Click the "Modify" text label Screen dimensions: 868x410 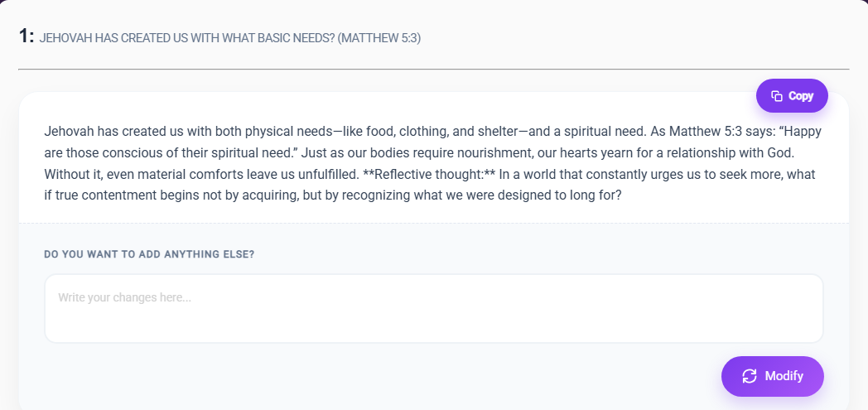pos(784,376)
